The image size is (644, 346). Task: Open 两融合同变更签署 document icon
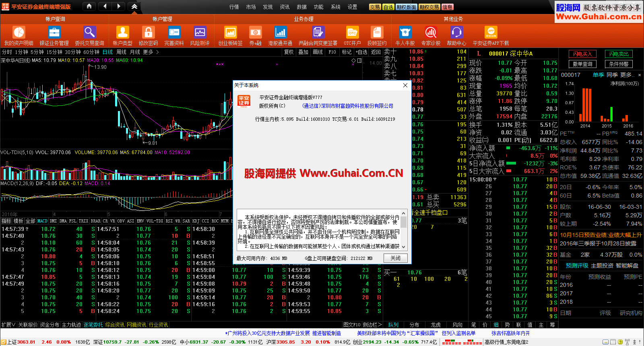click(x=318, y=33)
